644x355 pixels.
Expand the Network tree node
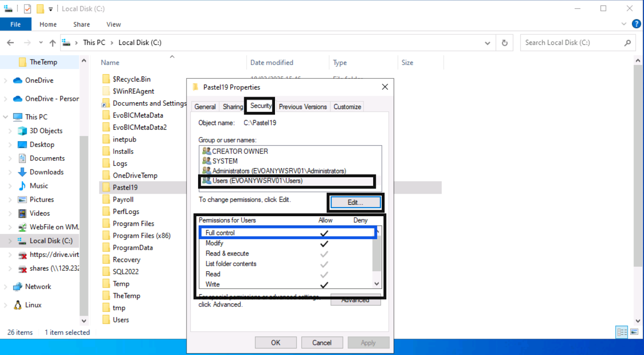[6, 287]
